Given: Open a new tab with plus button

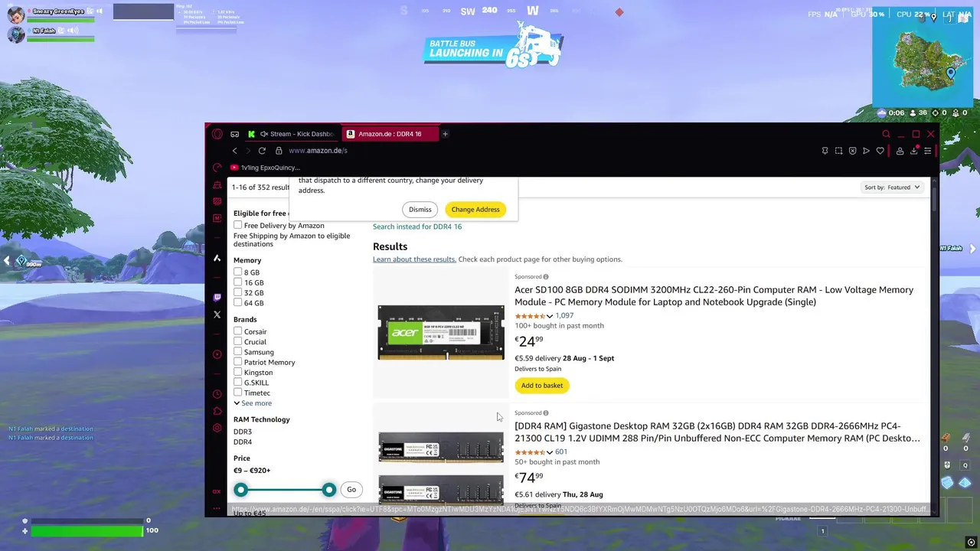Looking at the screenshot, I should click(x=445, y=134).
